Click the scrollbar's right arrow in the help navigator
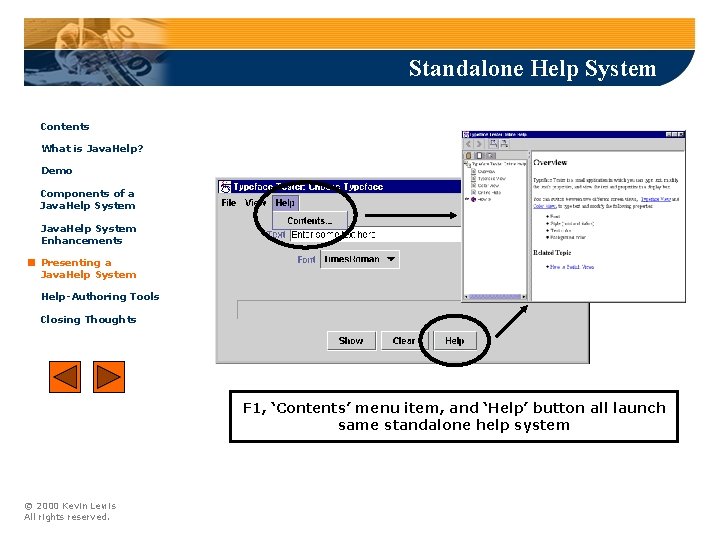Viewport: 720px width, 540px height. [524, 297]
